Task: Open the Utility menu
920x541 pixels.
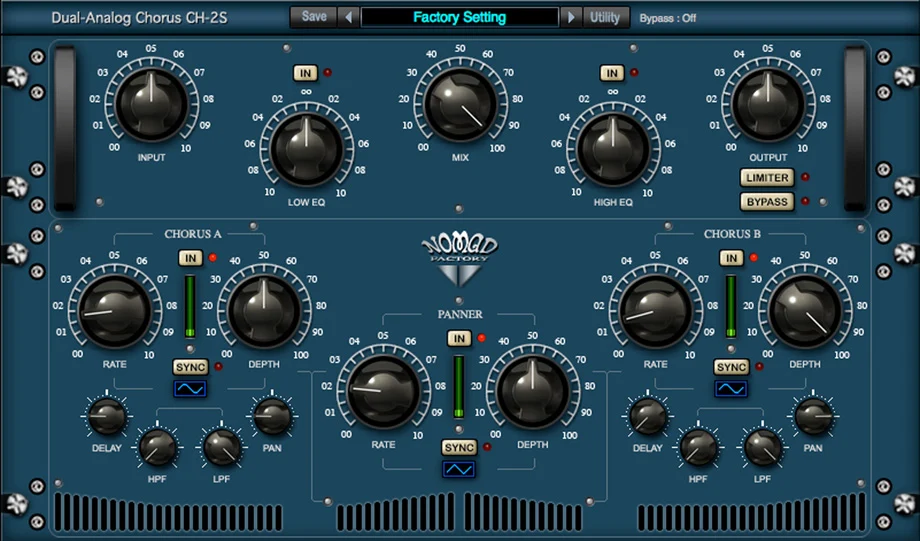Action: 605,18
